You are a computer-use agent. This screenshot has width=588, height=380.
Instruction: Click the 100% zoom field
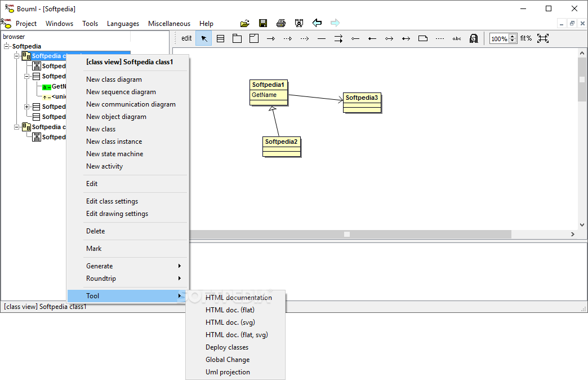coord(499,39)
